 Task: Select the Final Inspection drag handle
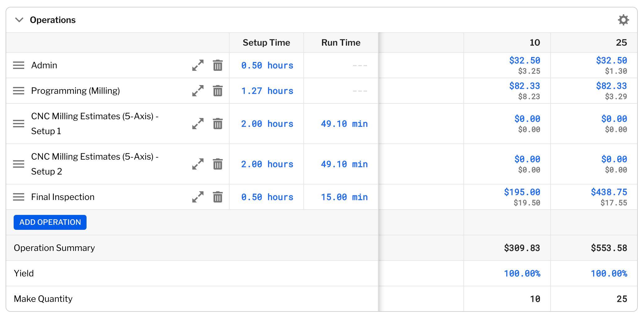pos(19,197)
